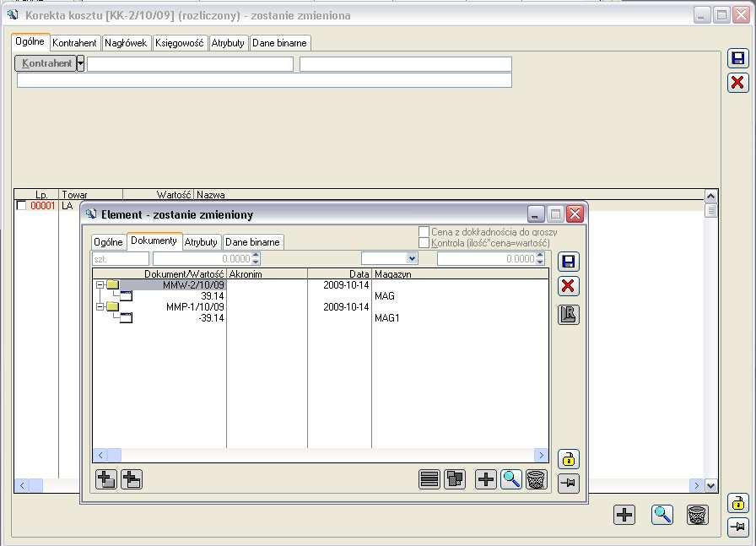
Task: Open the dropdown arrow next to the Kontrahent button
Action: pos(80,63)
